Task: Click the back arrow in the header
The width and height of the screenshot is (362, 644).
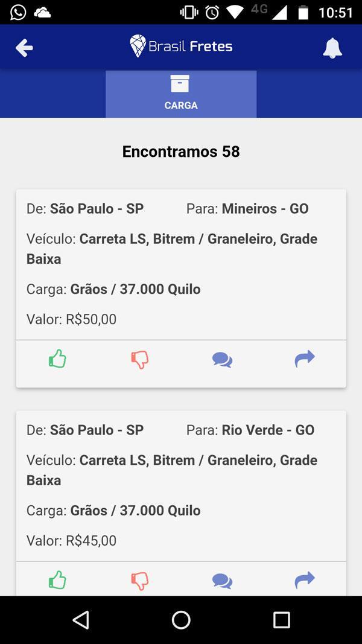Action: click(24, 46)
